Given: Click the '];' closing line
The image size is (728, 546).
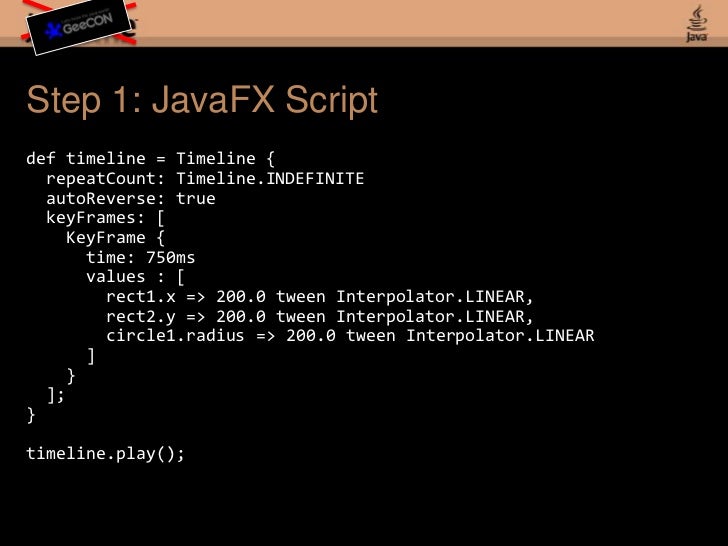Looking at the screenshot, I should point(56,396).
